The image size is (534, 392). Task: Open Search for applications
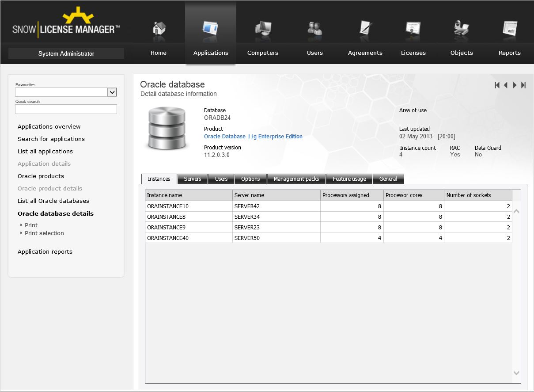click(51, 139)
